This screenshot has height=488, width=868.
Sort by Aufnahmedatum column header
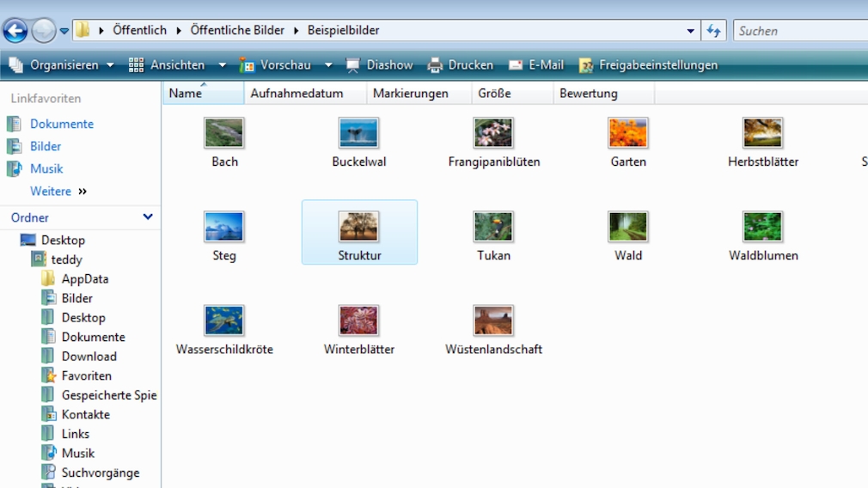coord(296,94)
